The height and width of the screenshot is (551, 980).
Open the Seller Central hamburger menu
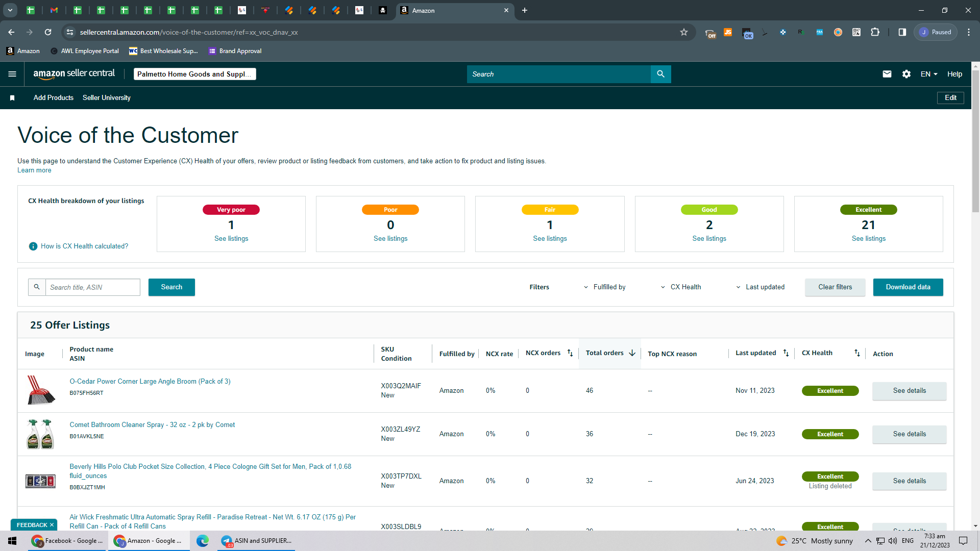12,74
